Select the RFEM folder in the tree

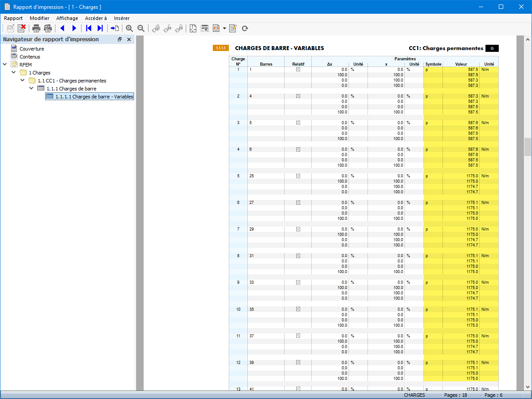26,65
